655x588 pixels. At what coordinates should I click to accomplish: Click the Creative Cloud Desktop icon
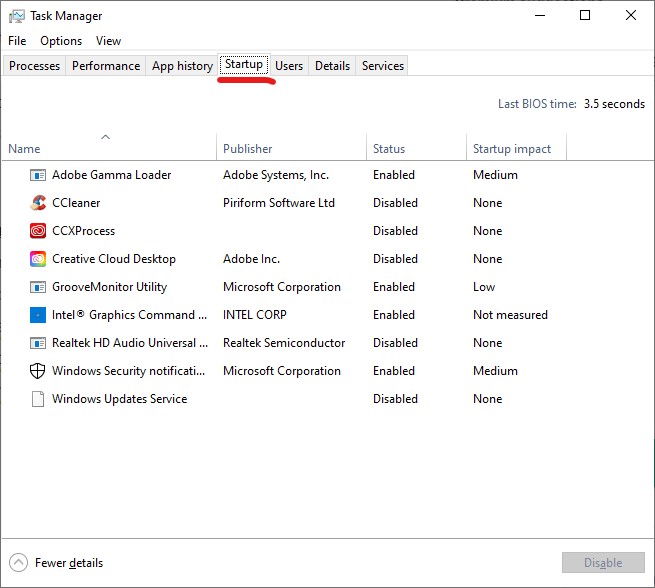coord(38,259)
